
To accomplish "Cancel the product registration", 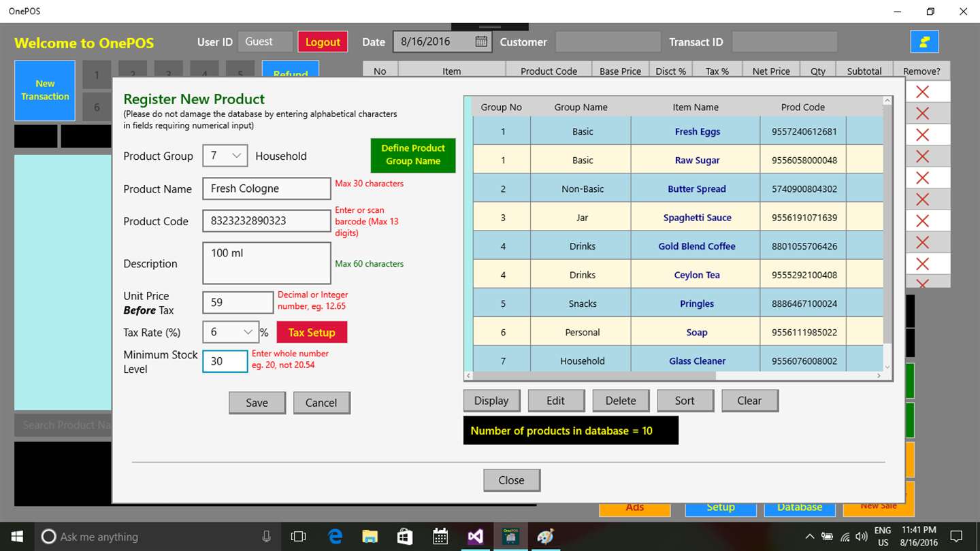I will coord(321,403).
